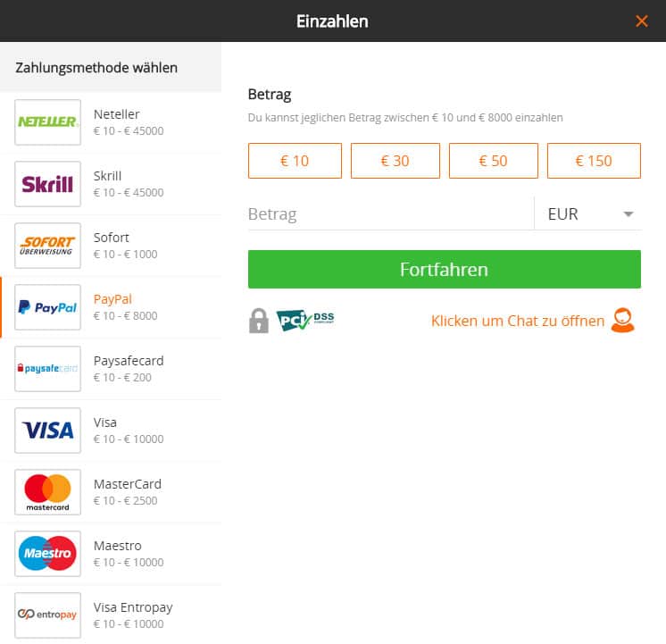This screenshot has height=644, width=666.
Task: Select the mastercard logo icon
Action: coord(47,492)
